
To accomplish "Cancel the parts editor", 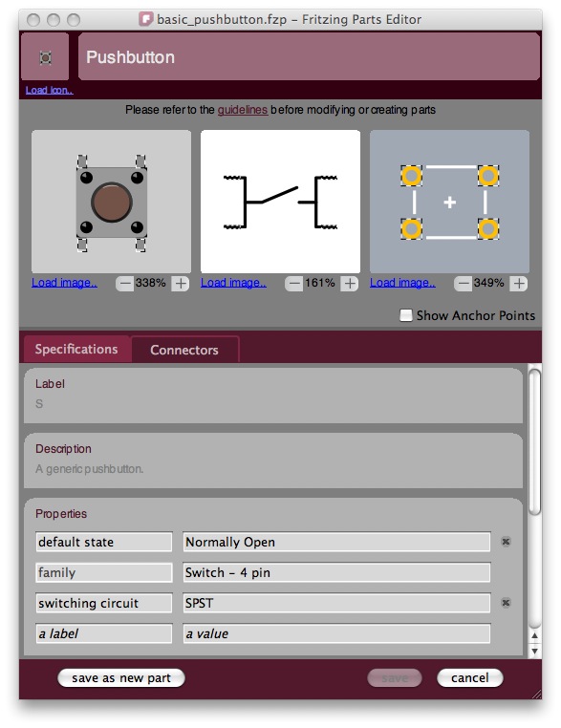I will click(470, 678).
